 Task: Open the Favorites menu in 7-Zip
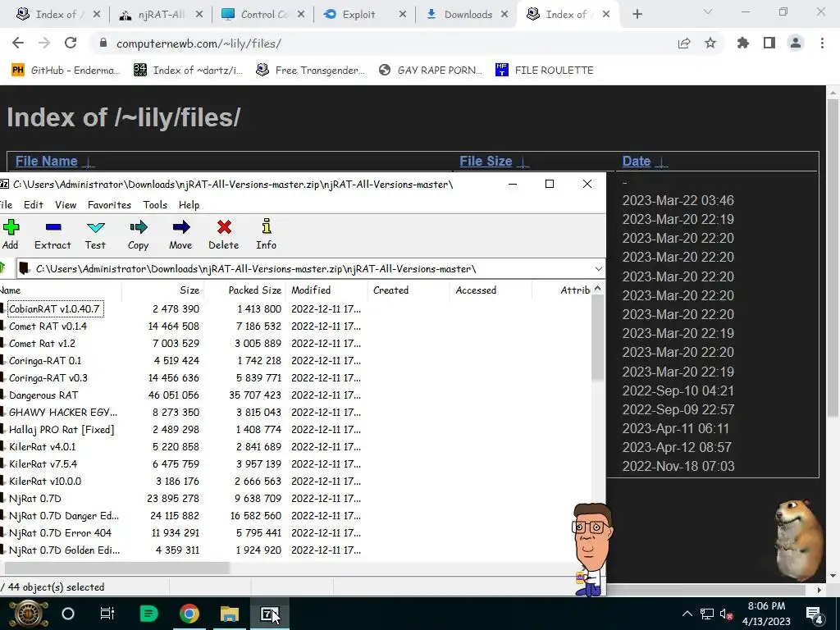coord(109,204)
